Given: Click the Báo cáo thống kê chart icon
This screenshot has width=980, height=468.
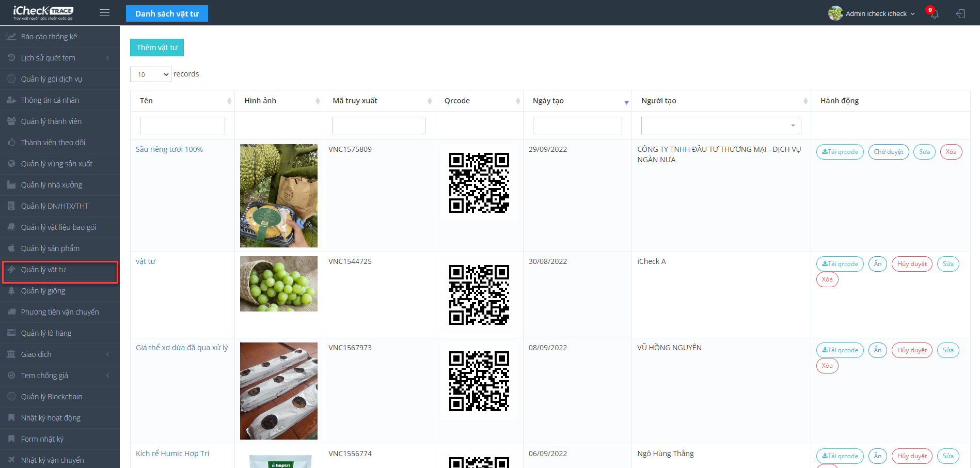Looking at the screenshot, I should pos(11,37).
